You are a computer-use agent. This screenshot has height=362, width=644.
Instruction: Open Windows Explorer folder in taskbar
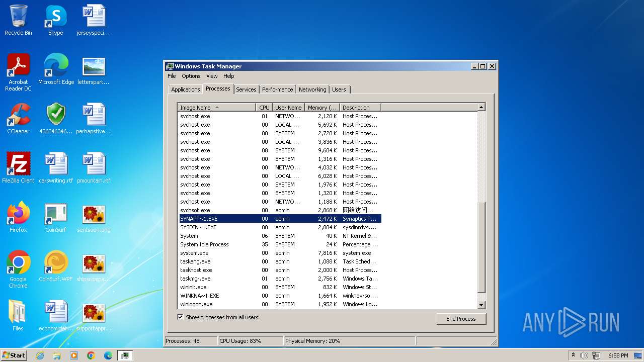pos(57,355)
